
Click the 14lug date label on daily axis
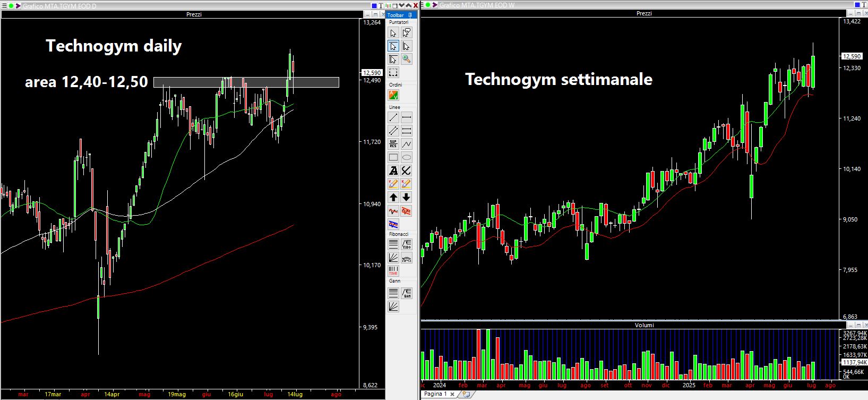click(x=295, y=395)
